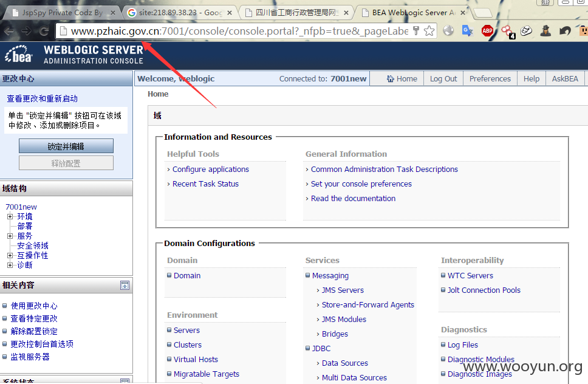Open the Adblock Plus ABP icon
The width and height of the screenshot is (588, 384).
[487, 31]
